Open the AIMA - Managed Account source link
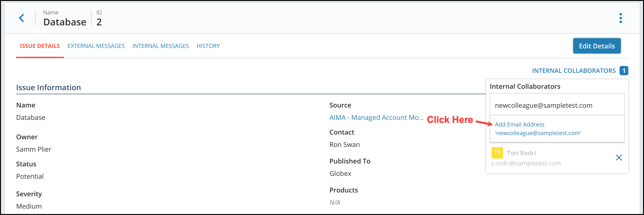Image resolution: width=644 pixels, height=215 pixels. [376, 117]
